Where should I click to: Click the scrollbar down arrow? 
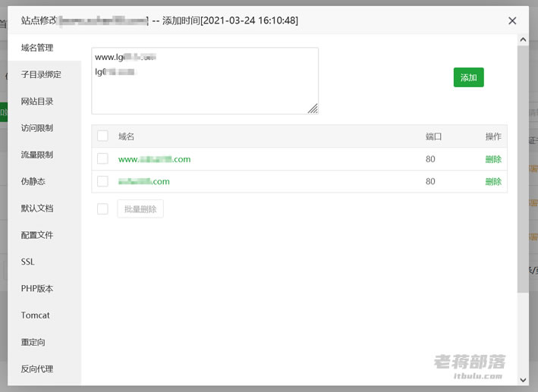pos(523,379)
